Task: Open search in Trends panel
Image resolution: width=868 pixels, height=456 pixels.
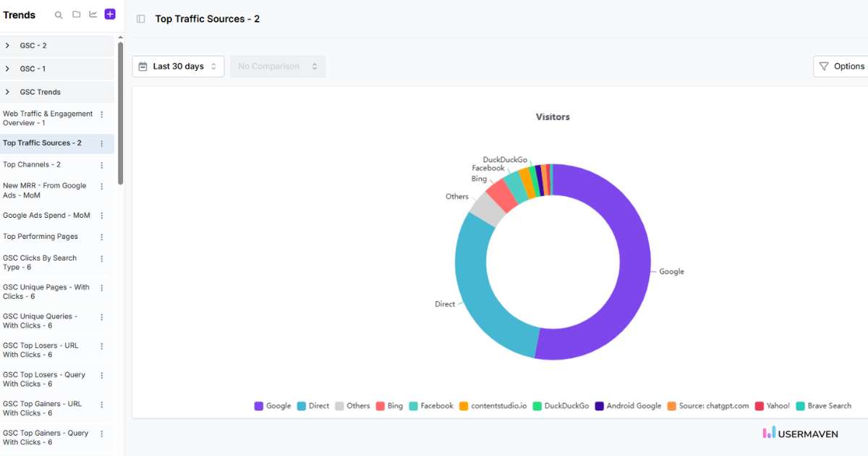Action: point(59,14)
